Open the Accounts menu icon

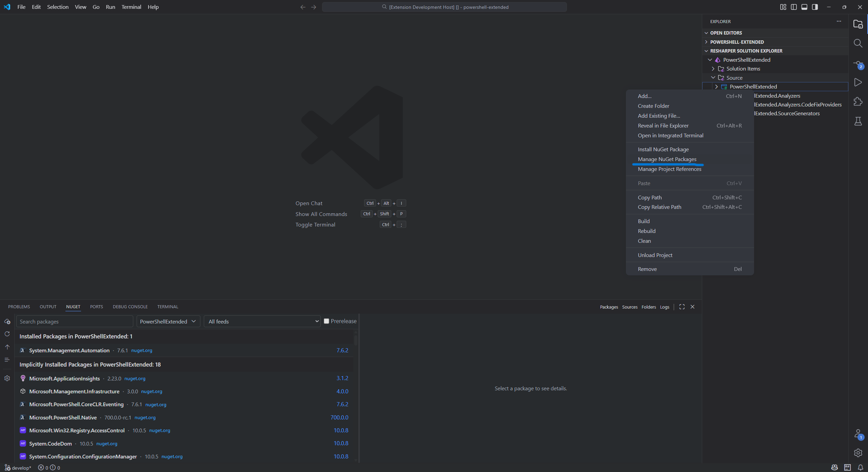click(858, 434)
